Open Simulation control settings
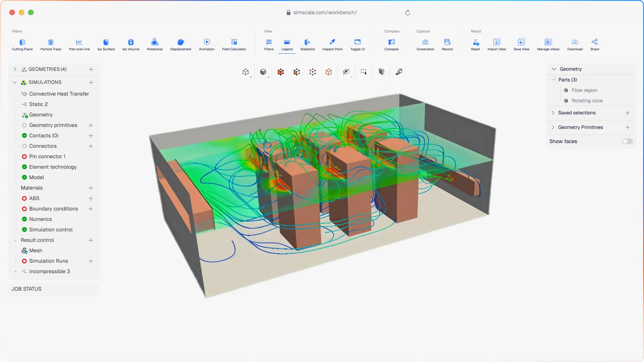 click(51, 230)
